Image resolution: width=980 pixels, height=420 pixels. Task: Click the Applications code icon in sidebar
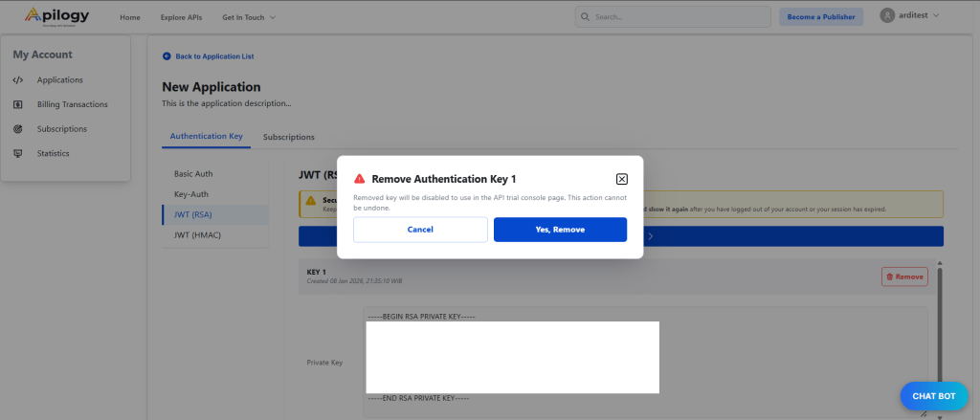click(18, 80)
